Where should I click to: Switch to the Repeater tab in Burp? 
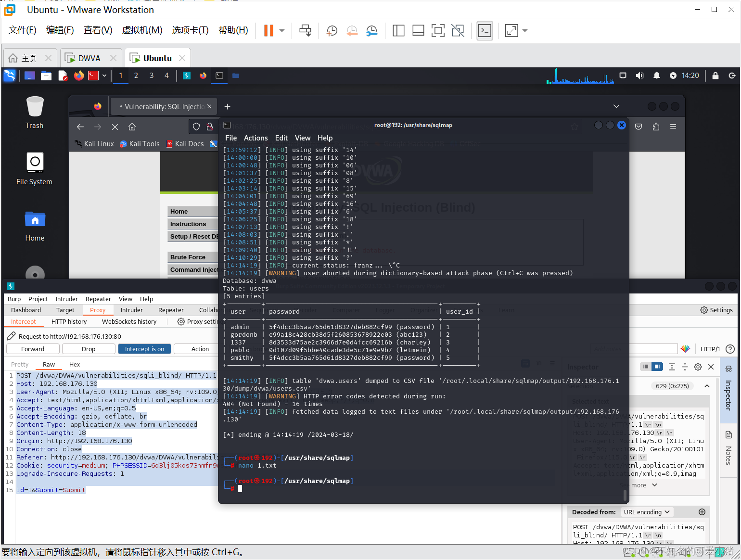(171, 310)
